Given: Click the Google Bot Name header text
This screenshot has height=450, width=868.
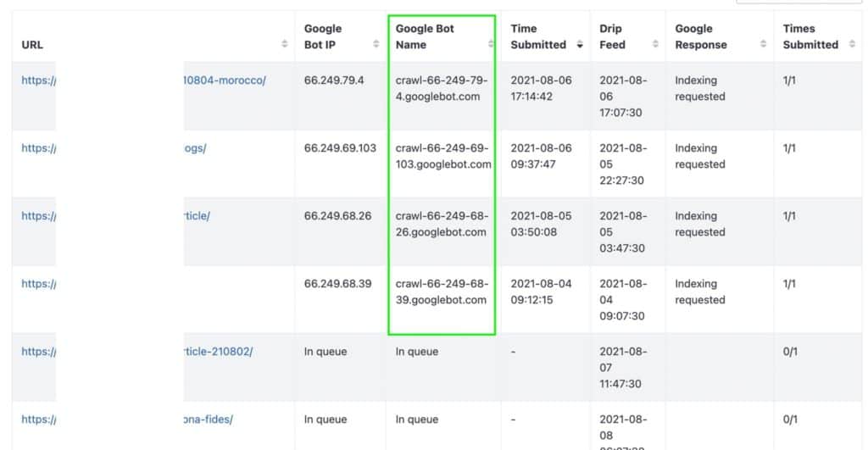Looking at the screenshot, I should coord(425,36).
